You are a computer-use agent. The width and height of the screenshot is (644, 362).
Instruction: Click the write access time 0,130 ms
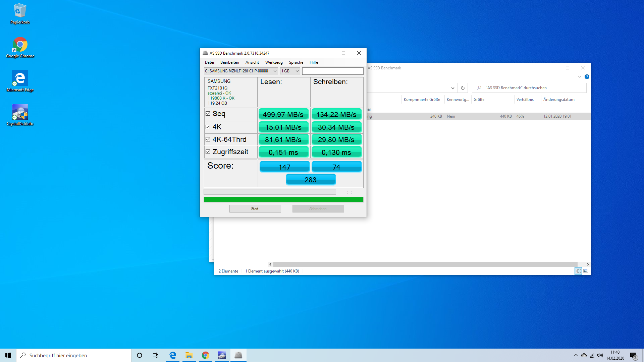click(336, 152)
